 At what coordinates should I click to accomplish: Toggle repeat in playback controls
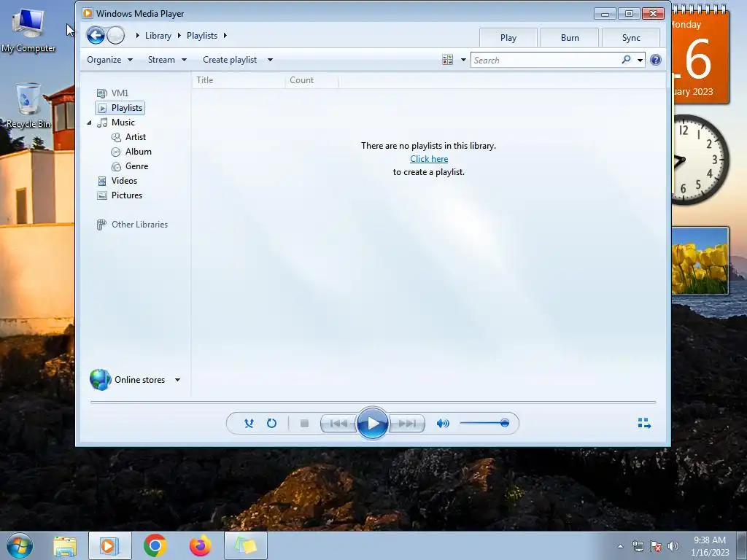tap(271, 423)
